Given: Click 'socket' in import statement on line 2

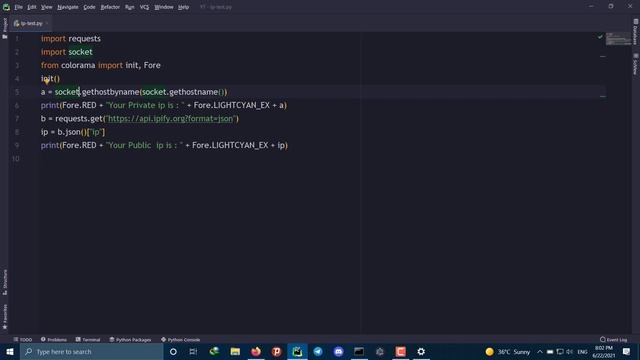Looking at the screenshot, I should pyautogui.click(x=80, y=52).
